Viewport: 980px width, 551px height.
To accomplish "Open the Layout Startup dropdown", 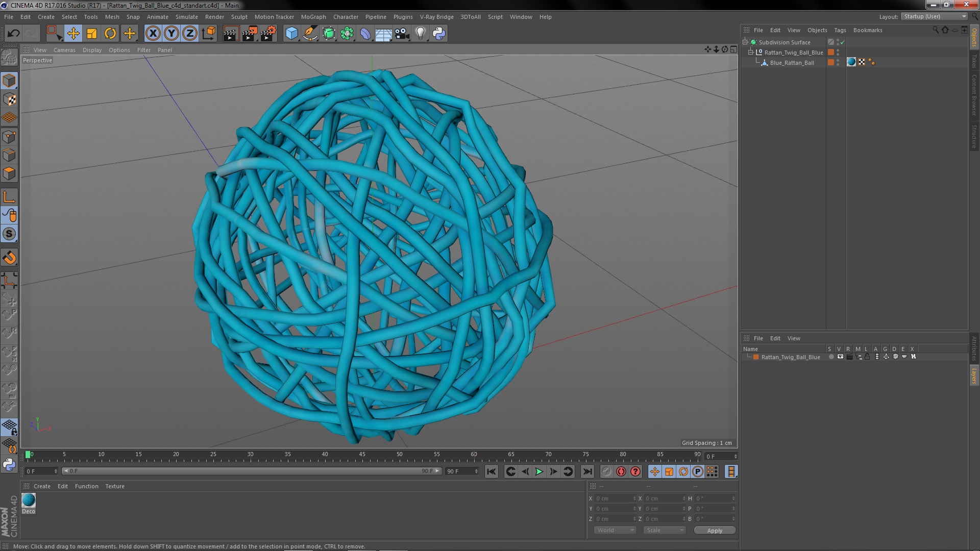I will [935, 16].
